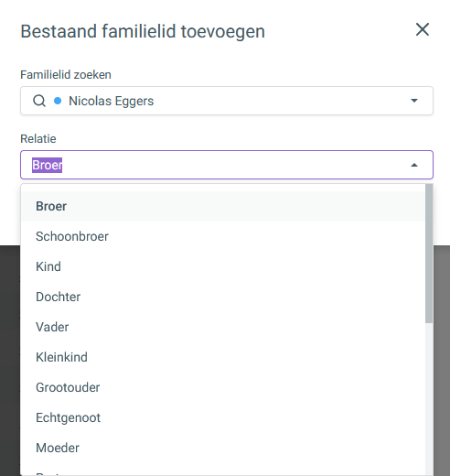Select Schoonbroer from the list
Viewport: 450px width, 476px height.
point(223,236)
